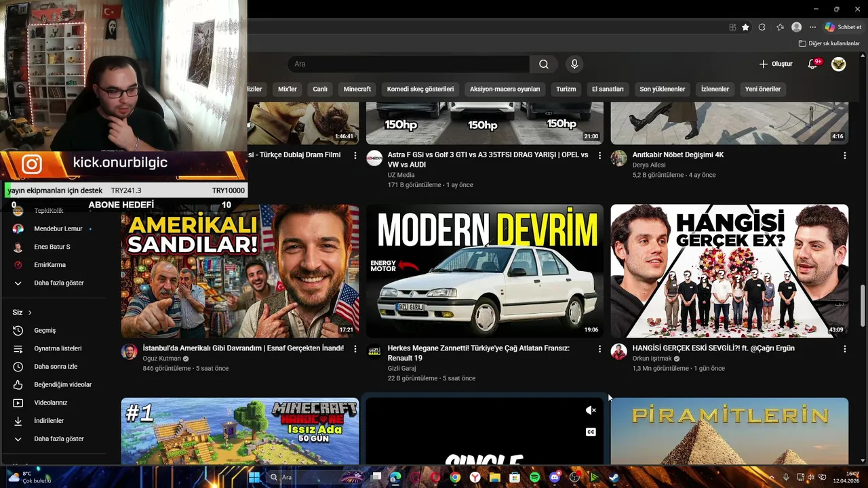The image size is (868, 488).
Task: Click into the YouTube Ara search field
Action: tap(409, 64)
